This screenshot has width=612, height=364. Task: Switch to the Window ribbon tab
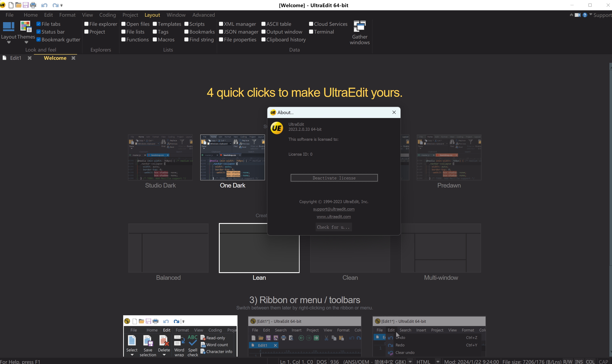tap(176, 15)
